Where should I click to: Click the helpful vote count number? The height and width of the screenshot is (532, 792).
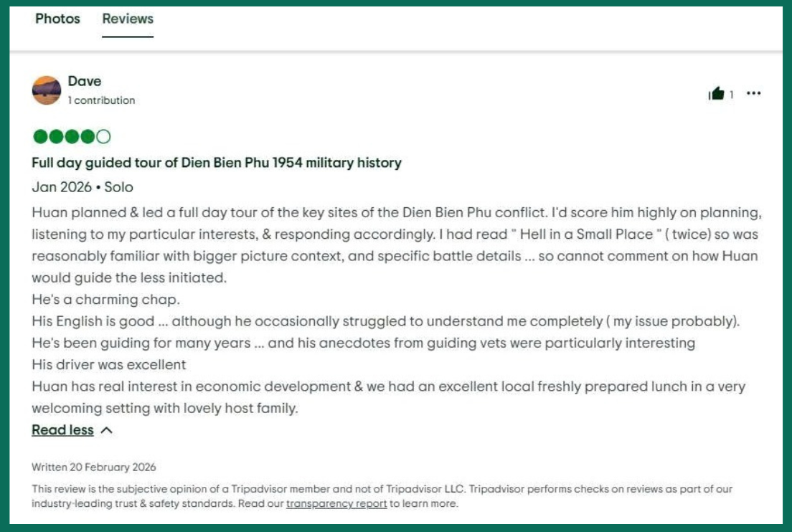[732, 95]
